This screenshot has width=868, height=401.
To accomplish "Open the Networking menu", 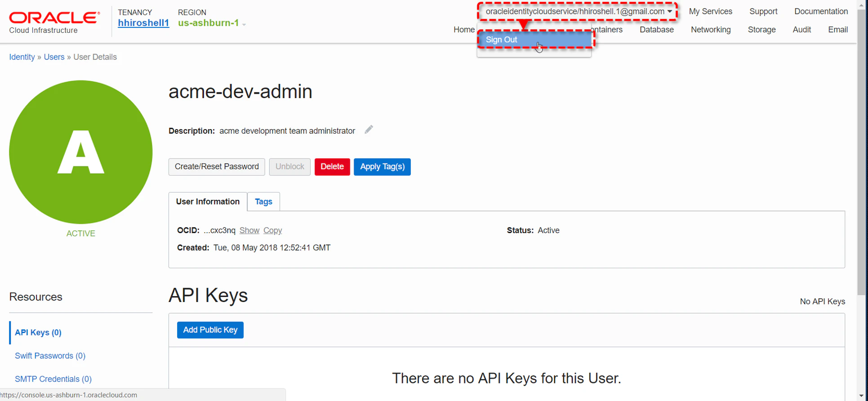I will (x=711, y=30).
